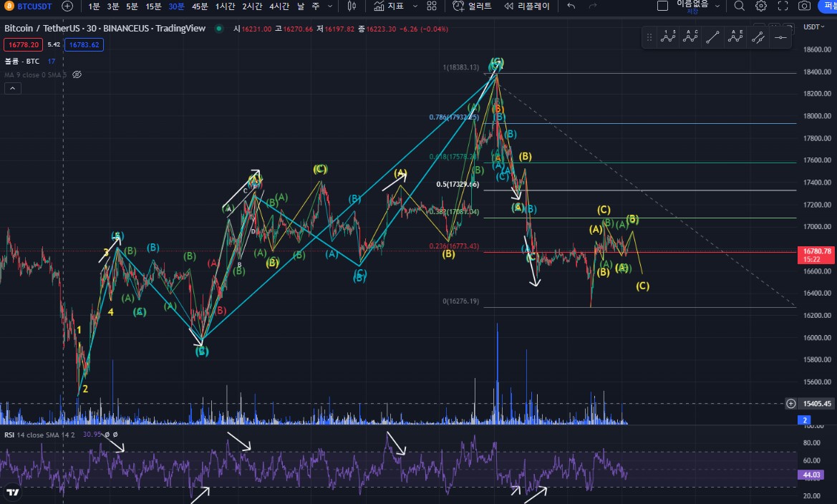Click the green market status dot
The height and width of the screenshot is (504, 837).
click(x=219, y=29)
